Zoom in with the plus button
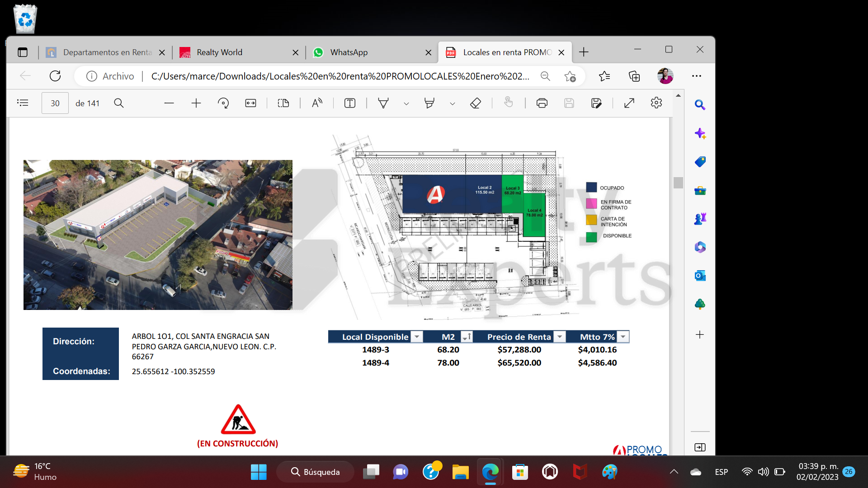This screenshot has height=488, width=868. 196,103
